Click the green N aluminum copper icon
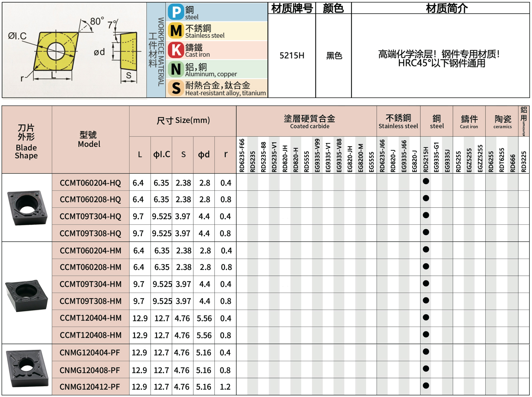 click(176, 69)
